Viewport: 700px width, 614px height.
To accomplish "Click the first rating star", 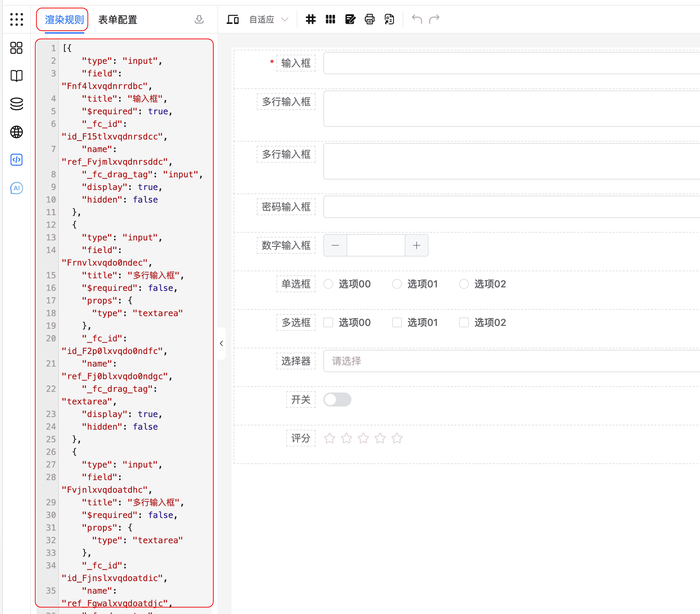I will 329,438.
